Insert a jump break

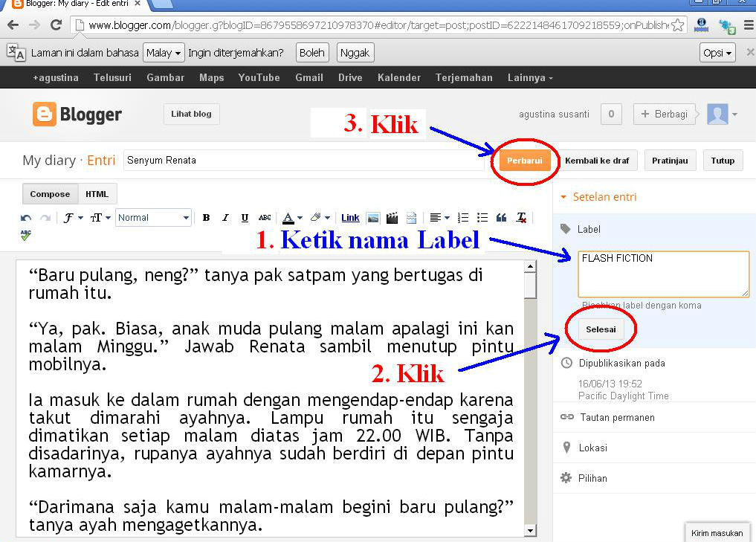pyautogui.click(x=411, y=218)
